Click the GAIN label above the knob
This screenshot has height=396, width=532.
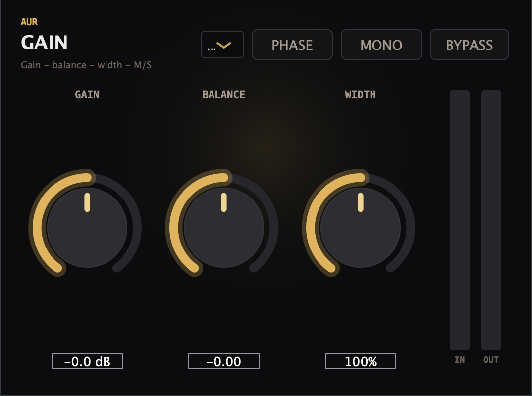coord(87,94)
